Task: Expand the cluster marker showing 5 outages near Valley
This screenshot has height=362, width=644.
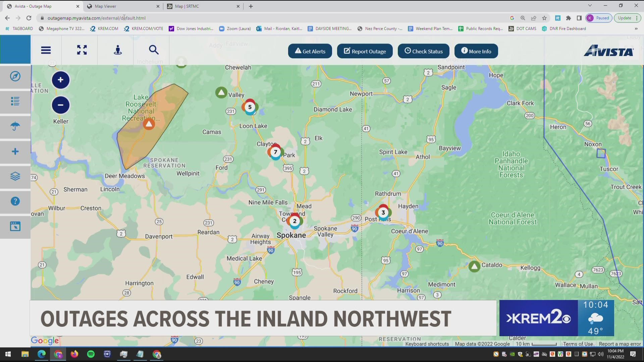Action: tap(250, 107)
